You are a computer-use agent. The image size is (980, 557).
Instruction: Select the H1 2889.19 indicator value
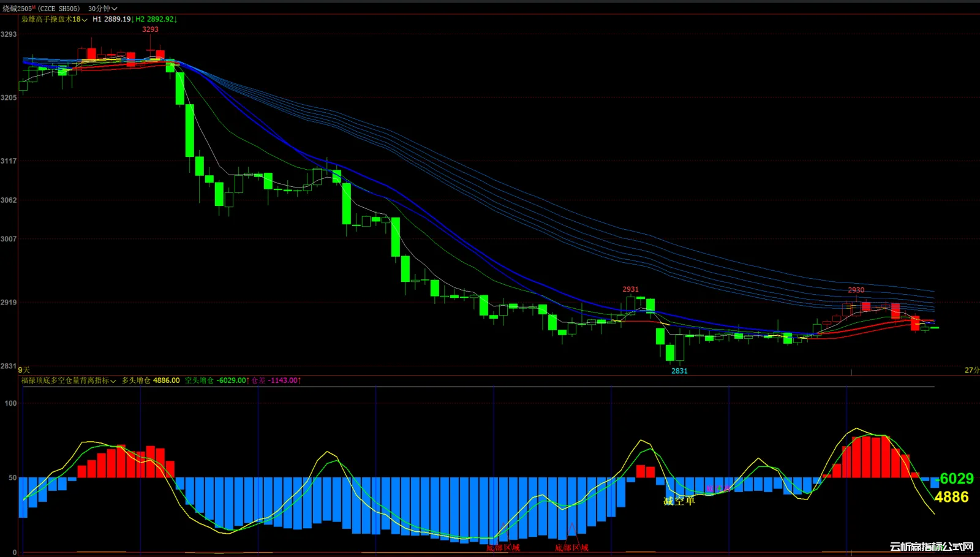click(x=111, y=20)
